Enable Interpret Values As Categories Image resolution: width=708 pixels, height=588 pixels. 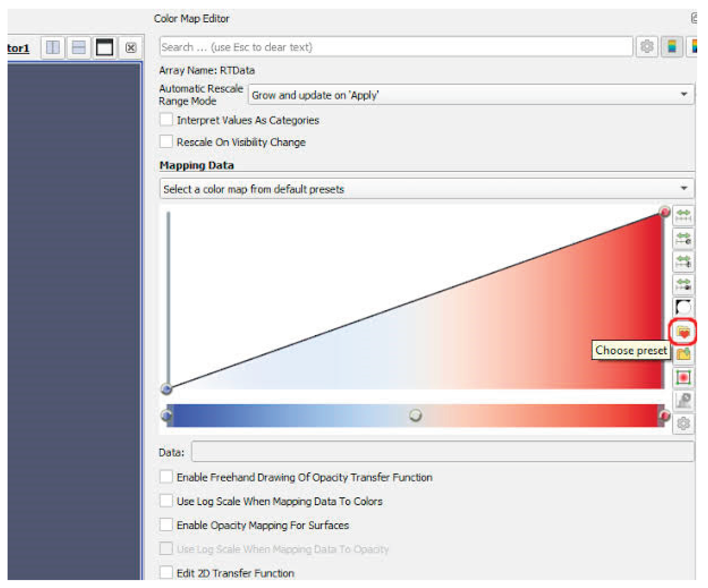click(166, 120)
